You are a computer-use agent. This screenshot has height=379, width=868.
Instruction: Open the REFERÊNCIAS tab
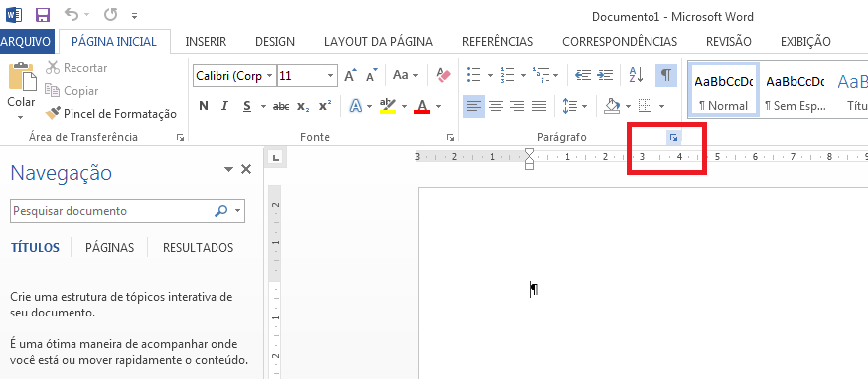pyautogui.click(x=498, y=42)
